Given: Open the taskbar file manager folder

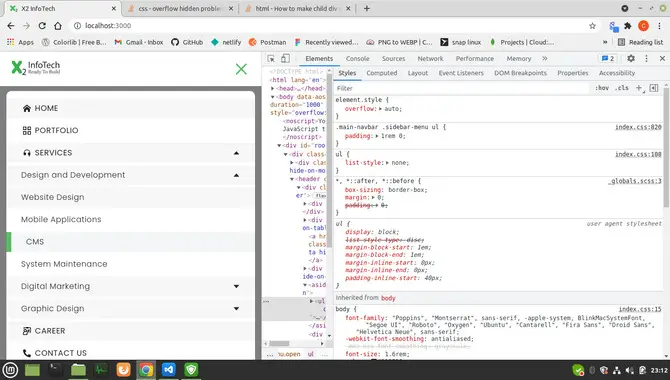Looking at the screenshot, I should [78, 370].
